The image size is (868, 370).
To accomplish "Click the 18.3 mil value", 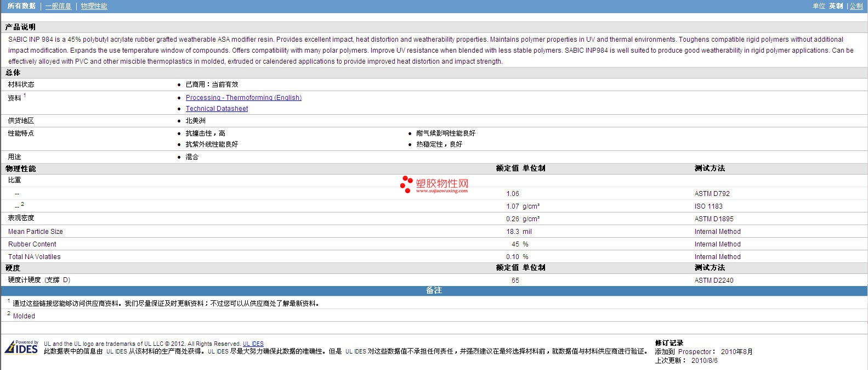I will pos(519,232).
